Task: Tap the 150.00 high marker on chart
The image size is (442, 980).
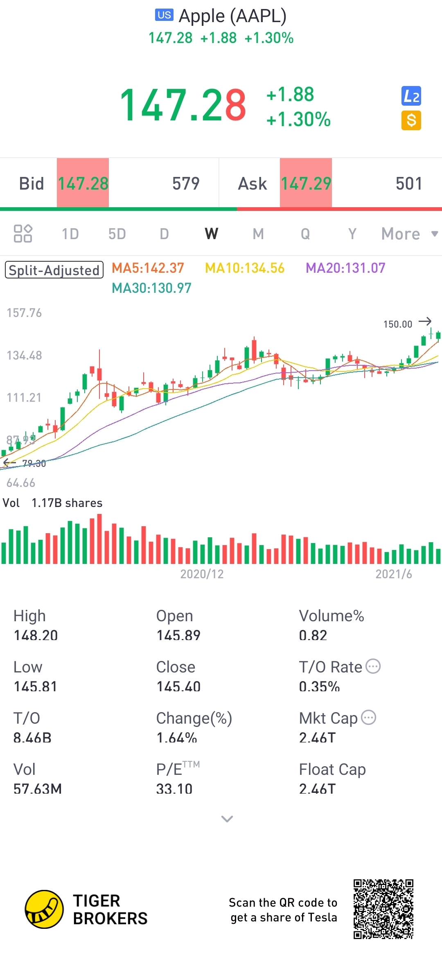Action: coord(398,324)
